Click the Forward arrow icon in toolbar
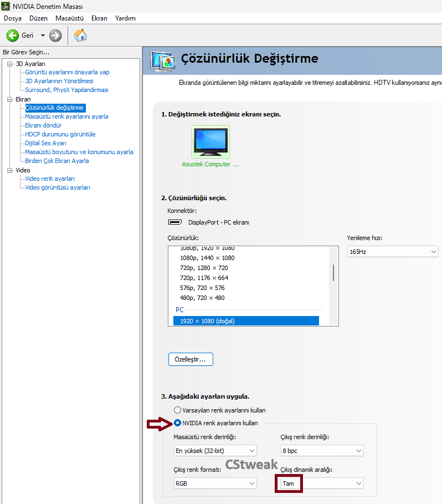Image resolution: width=442 pixels, height=504 pixels. 55,35
